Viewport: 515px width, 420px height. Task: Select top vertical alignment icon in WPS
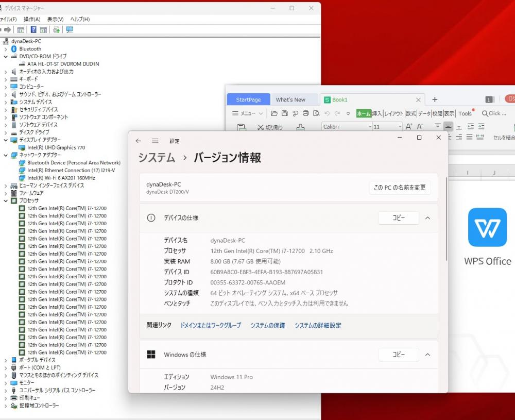coord(437,126)
